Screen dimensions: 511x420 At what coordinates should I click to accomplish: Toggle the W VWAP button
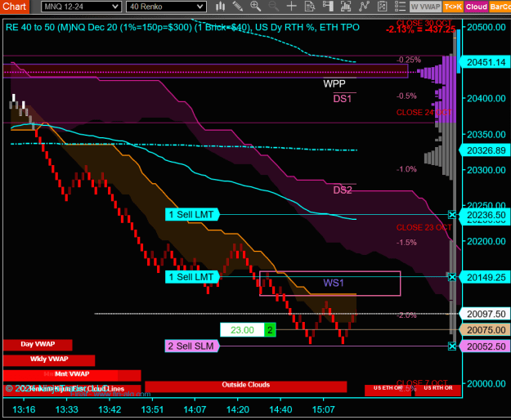tap(425, 7)
